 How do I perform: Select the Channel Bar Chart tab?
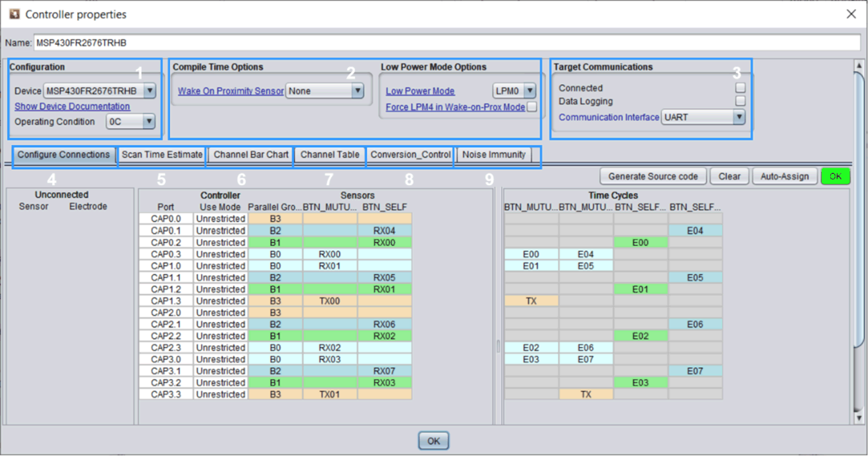(250, 155)
